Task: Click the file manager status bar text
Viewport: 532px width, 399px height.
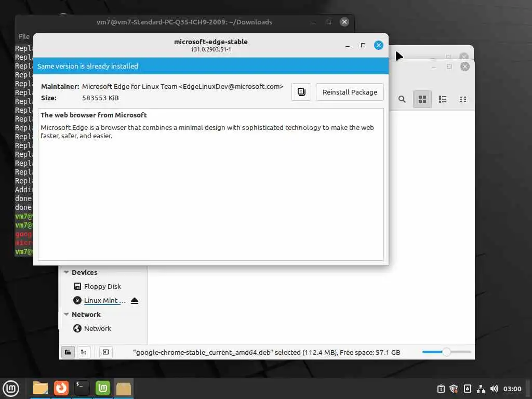Action: [267, 353]
